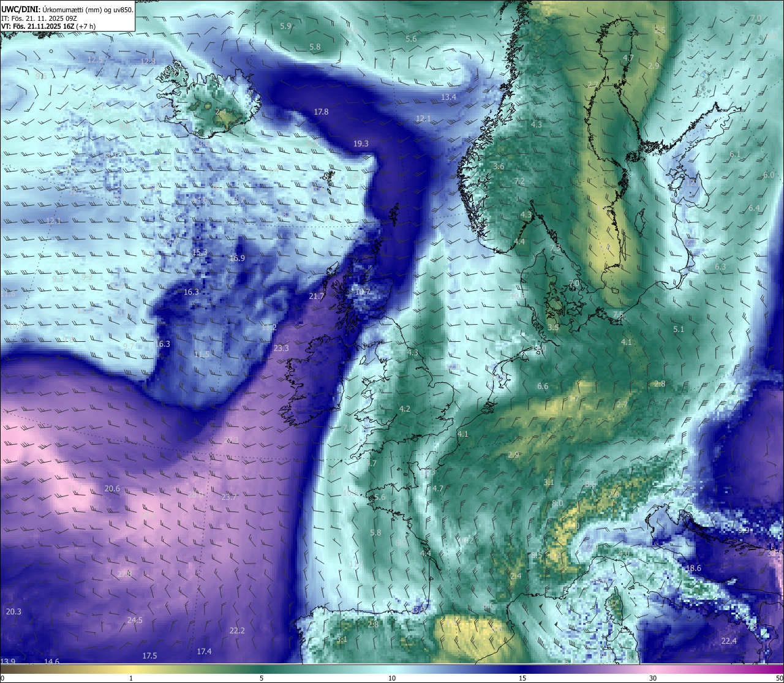The width and height of the screenshot is (784, 683).
Task: Click the 6.6 value over Germany
Action: [x=543, y=387]
